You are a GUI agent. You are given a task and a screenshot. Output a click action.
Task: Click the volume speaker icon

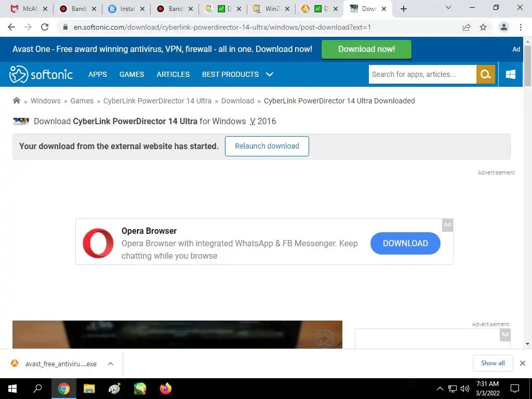[x=465, y=389]
